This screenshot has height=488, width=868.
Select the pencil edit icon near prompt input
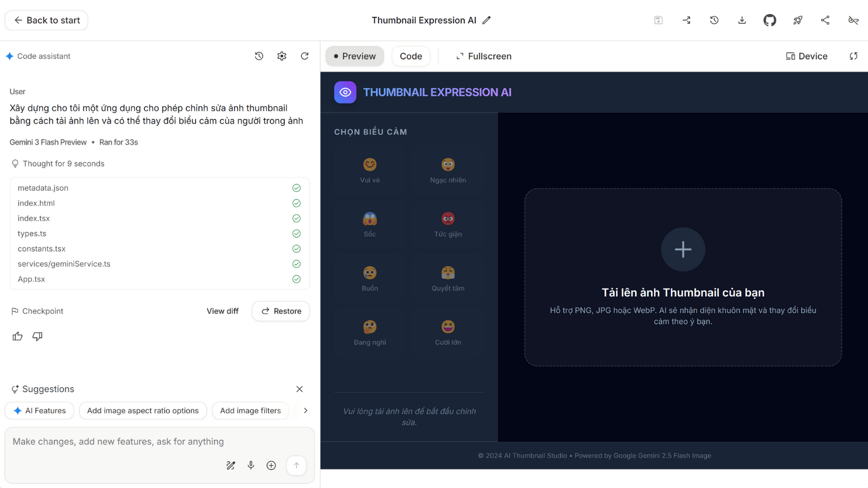pos(231,465)
